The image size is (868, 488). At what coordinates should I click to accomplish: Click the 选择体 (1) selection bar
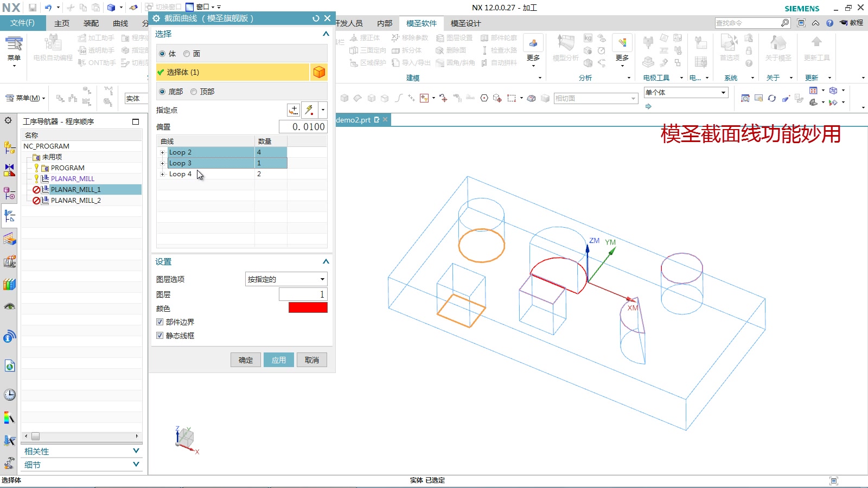point(233,72)
